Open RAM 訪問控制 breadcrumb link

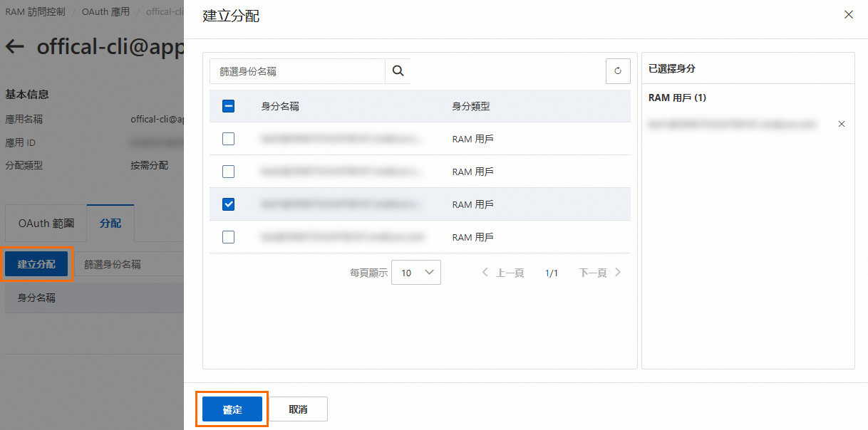point(35,12)
